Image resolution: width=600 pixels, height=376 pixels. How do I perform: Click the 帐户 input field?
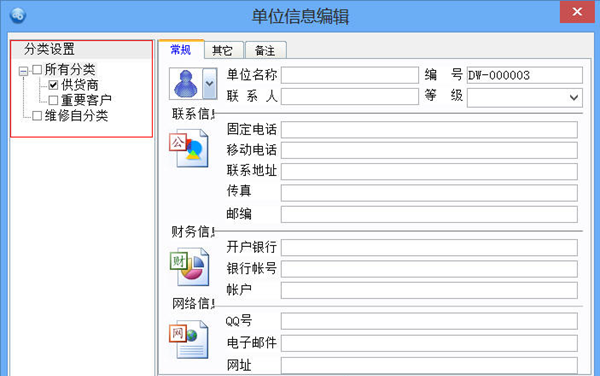tap(429, 290)
